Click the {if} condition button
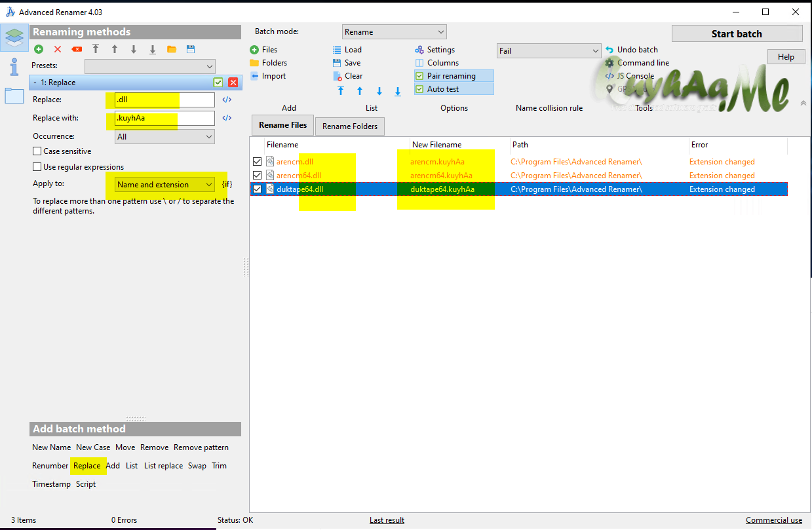This screenshot has width=812, height=530. [x=227, y=184]
